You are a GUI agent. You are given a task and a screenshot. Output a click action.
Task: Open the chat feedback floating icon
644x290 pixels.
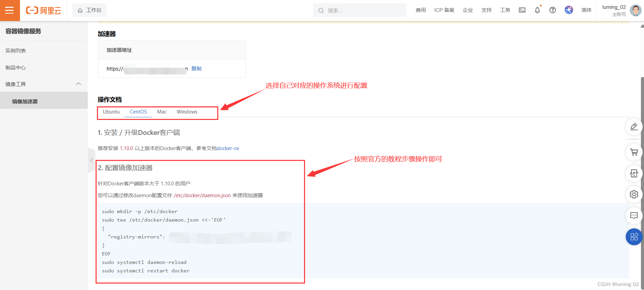point(634,215)
